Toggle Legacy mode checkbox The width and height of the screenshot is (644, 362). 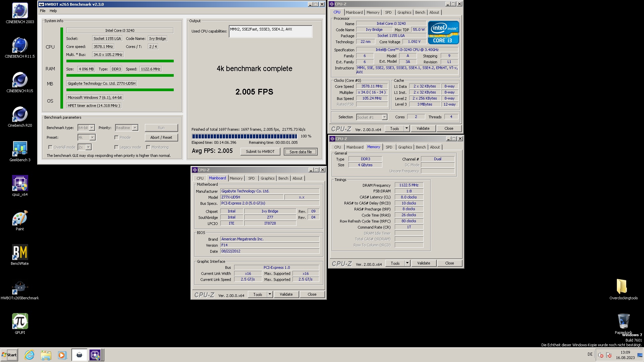pyautogui.click(x=116, y=147)
